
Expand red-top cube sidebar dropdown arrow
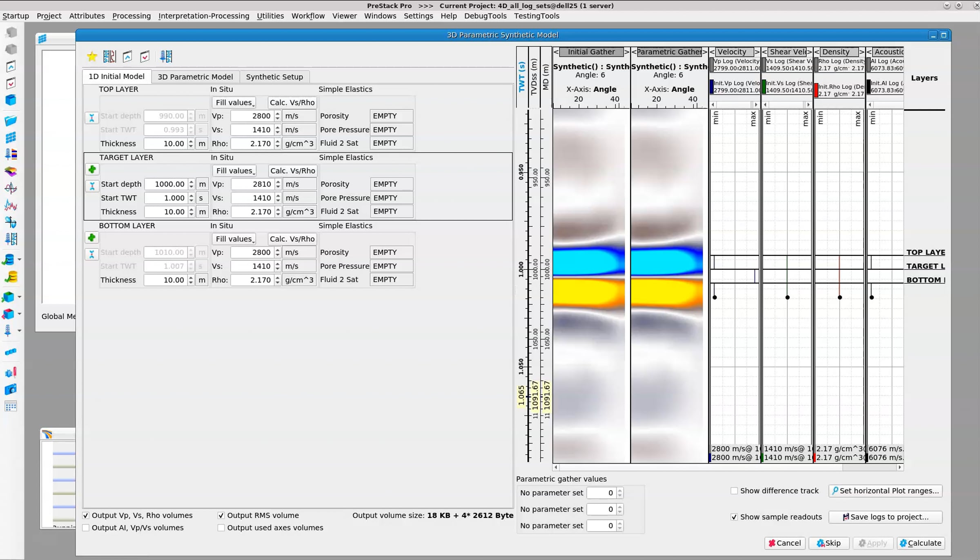point(19,314)
